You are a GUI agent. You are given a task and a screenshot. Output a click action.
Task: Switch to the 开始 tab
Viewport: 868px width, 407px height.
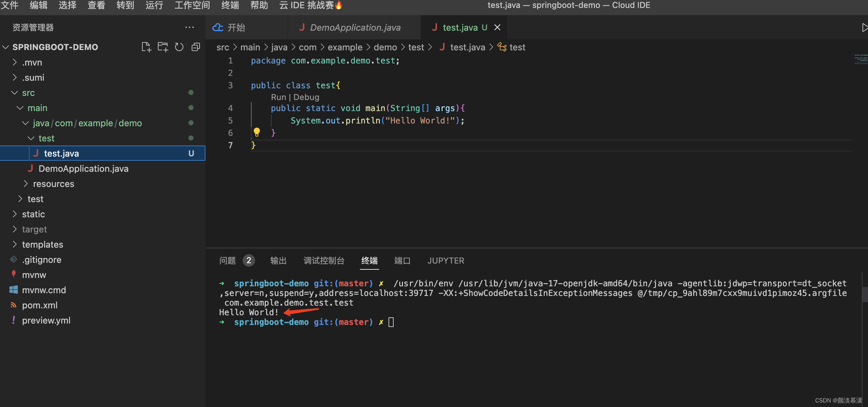coord(247,27)
